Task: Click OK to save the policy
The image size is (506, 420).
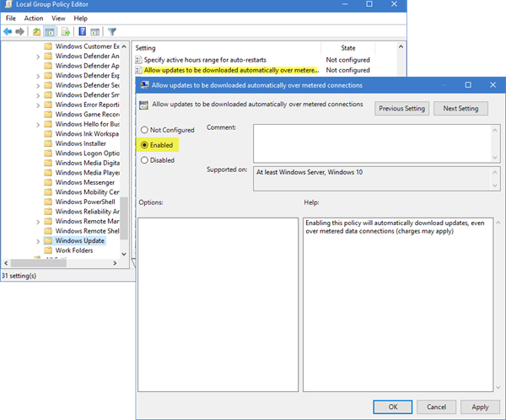Action: tap(393, 407)
